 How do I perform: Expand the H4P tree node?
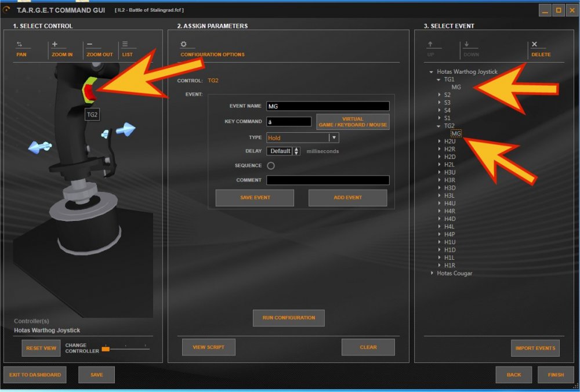(x=440, y=234)
